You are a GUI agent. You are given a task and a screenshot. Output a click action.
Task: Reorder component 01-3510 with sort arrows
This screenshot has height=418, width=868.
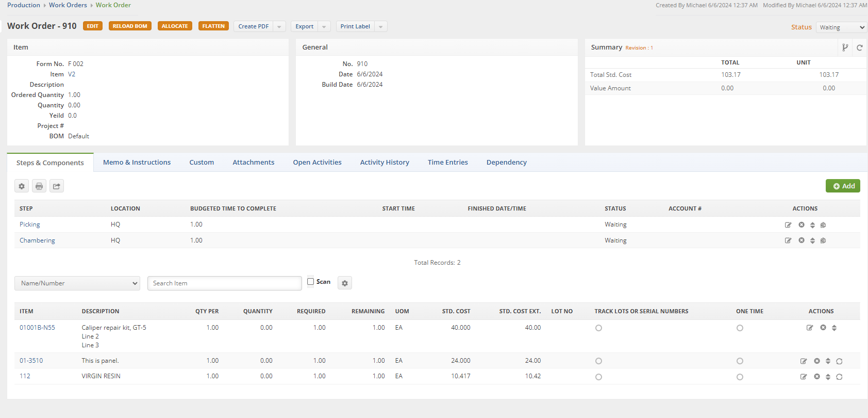828,361
